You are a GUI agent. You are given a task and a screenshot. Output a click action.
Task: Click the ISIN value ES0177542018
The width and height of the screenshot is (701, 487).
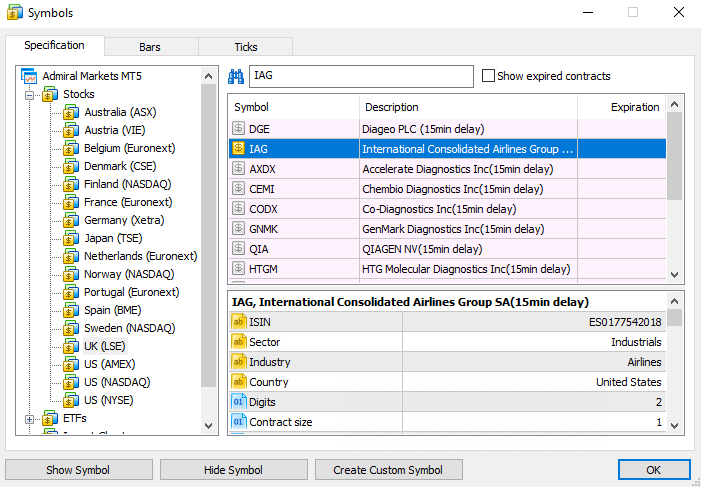coord(625,322)
